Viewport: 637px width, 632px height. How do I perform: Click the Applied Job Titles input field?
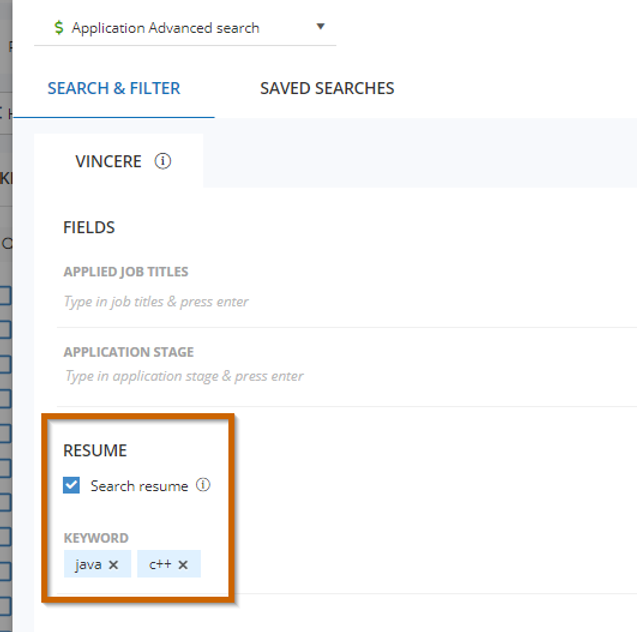[300, 301]
